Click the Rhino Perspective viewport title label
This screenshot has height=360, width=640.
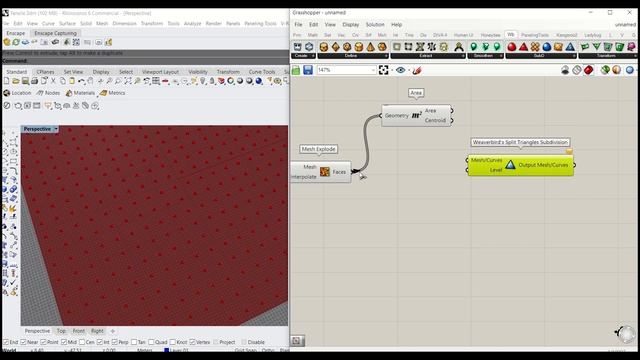point(37,129)
